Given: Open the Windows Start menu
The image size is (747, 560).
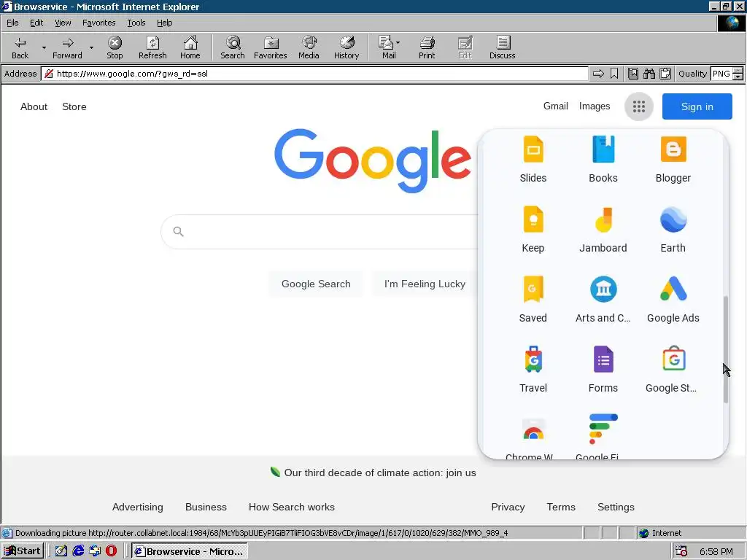Looking at the screenshot, I should 23,551.
